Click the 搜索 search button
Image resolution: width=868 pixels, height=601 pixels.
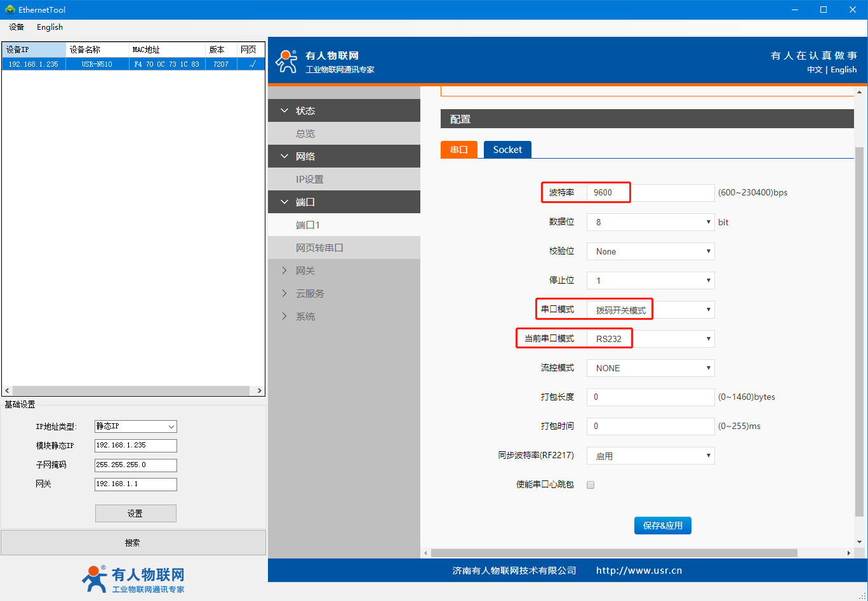pyautogui.click(x=133, y=543)
